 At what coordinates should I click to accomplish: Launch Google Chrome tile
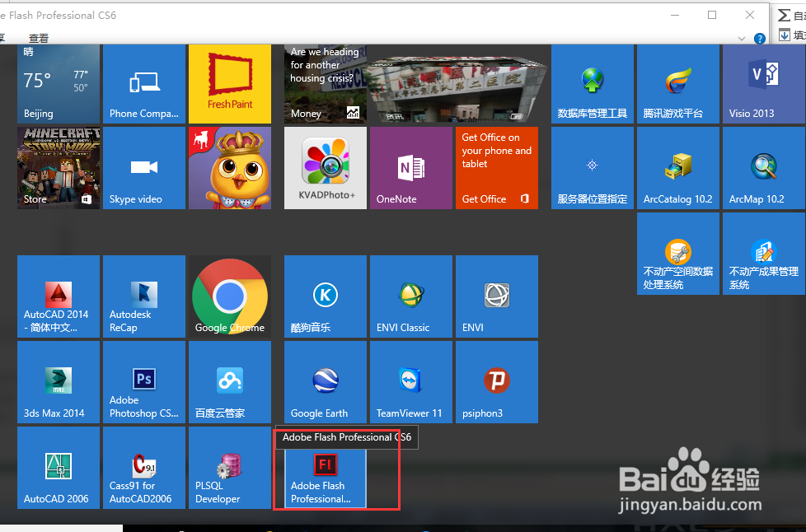(x=230, y=296)
